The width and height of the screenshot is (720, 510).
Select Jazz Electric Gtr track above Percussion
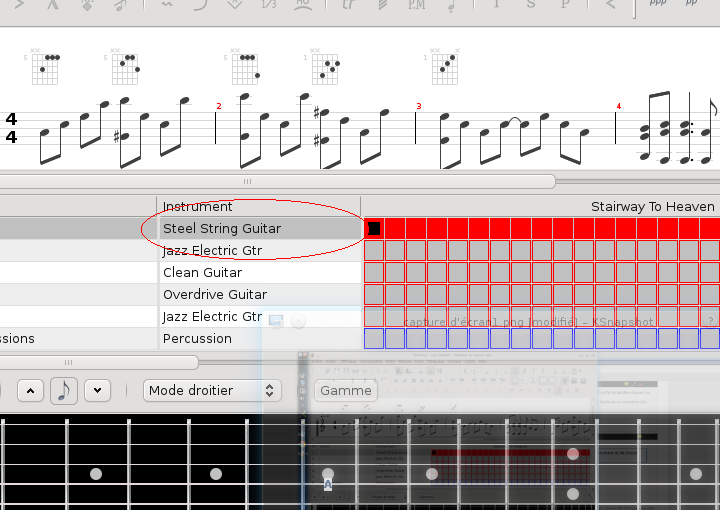212,317
